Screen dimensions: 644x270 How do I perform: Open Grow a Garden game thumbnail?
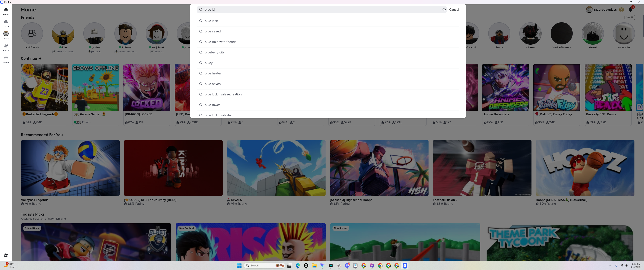[96, 87]
